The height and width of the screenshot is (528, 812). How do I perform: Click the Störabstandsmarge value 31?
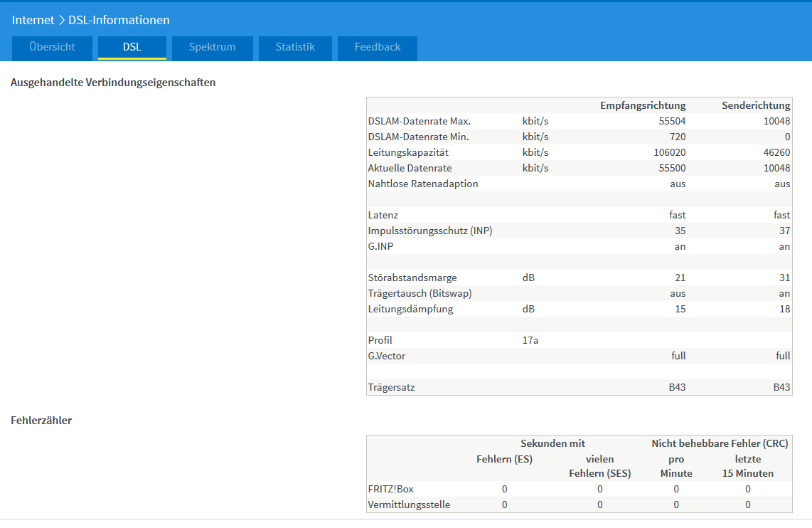[785, 278]
